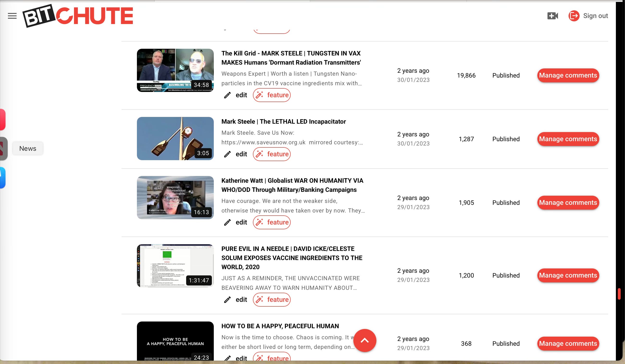
Task: Open Mark Steele LETHAL LED Incapacitator title
Action: click(283, 121)
